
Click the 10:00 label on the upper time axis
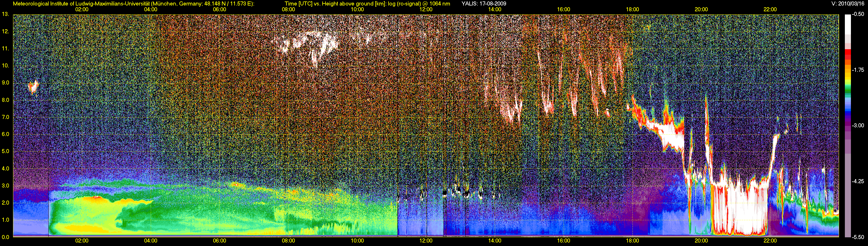tap(357, 10)
